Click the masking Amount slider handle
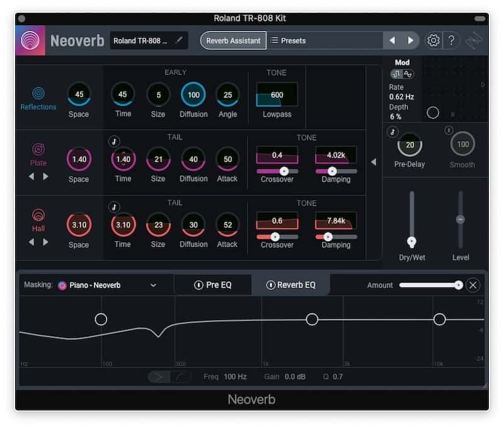The image size is (504, 428). coord(459,285)
